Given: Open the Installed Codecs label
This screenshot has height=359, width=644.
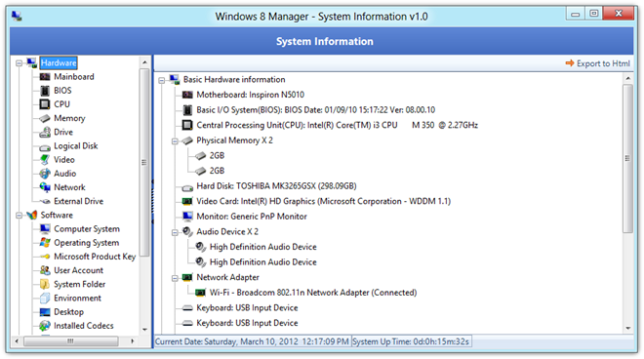Looking at the screenshot, I should (x=84, y=326).
